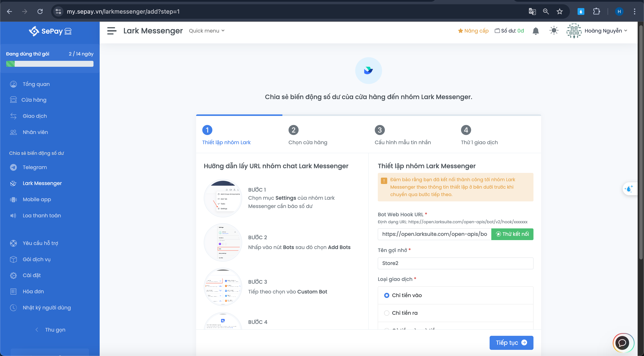
Task: Click the Lark bird logo circle
Action: pyautogui.click(x=368, y=71)
